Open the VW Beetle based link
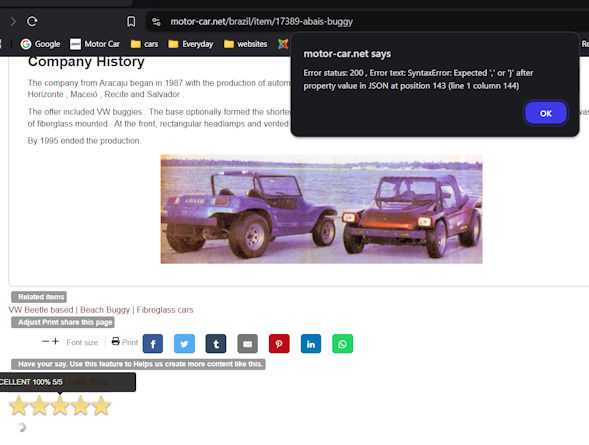 [x=41, y=310]
